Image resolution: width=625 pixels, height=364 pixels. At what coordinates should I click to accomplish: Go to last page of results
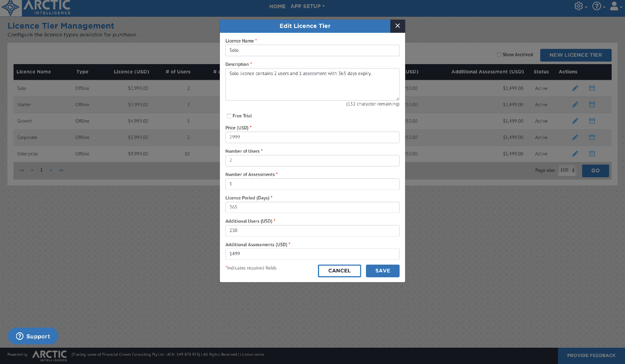(x=61, y=170)
